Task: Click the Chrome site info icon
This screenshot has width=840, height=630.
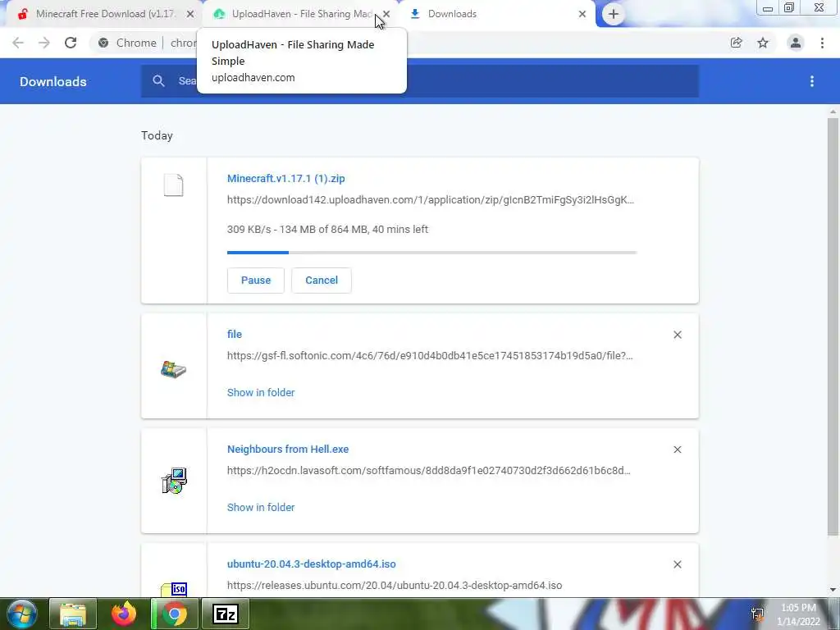Action: (x=103, y=43)
